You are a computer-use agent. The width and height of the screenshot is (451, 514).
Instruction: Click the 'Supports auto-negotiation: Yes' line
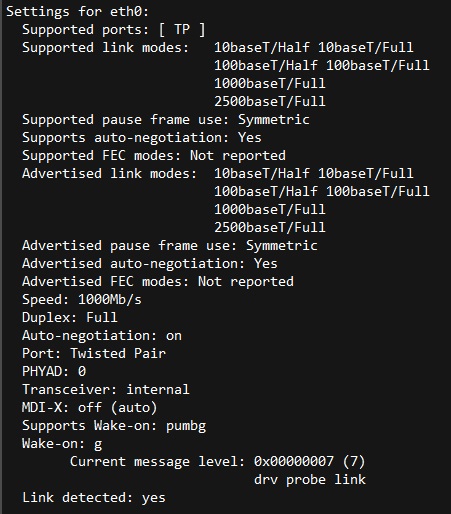(142, 138)
